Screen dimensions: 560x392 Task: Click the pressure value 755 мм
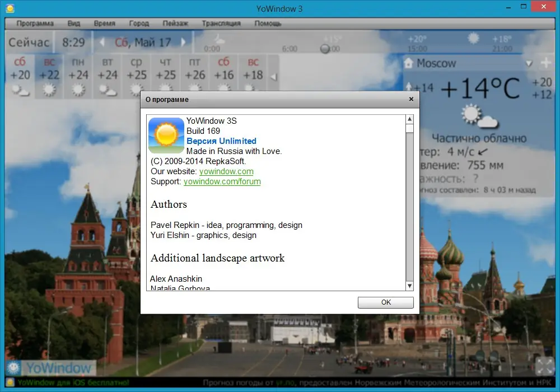[486, 165]
